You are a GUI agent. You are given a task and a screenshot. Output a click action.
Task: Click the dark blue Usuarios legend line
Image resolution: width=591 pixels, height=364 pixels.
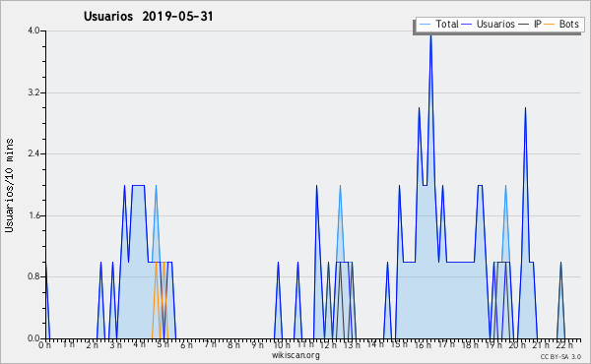point(467,24)
